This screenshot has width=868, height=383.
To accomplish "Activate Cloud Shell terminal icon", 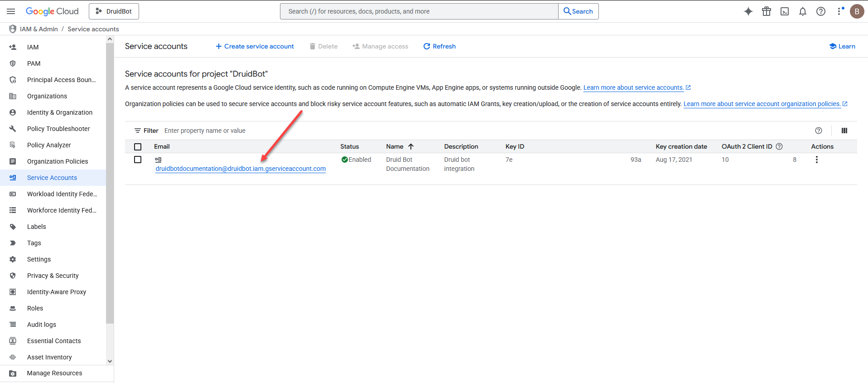I will 785,11.
